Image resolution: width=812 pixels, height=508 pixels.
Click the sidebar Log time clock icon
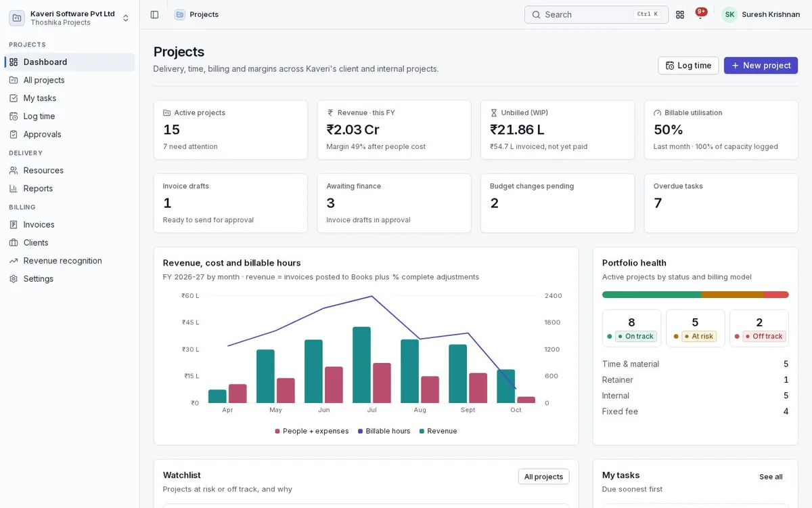[x=14, y=116]
